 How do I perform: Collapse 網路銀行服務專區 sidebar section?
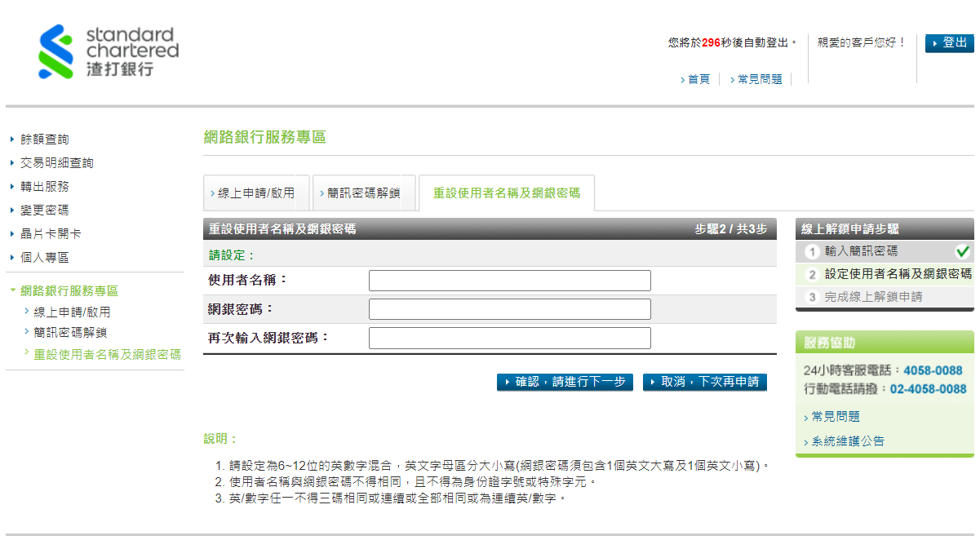click(x=69, y=291)
